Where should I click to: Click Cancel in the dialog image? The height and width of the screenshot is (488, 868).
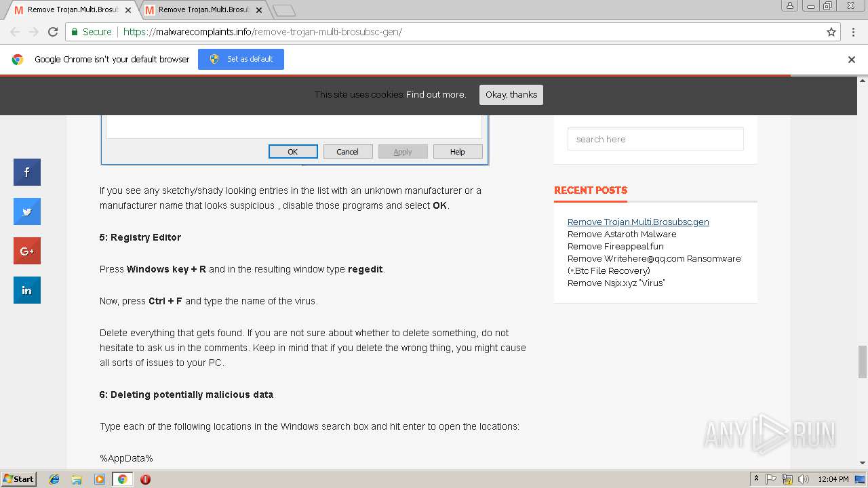click(348, 152)
